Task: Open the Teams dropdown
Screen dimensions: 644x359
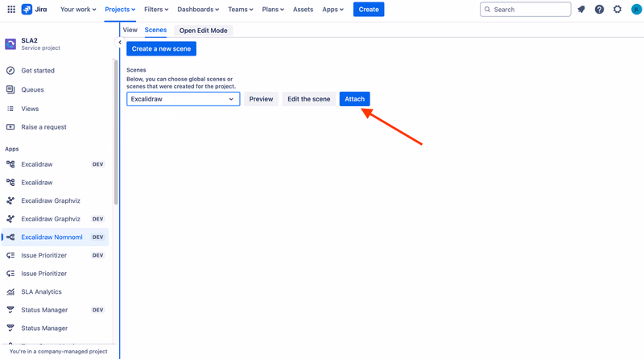Action: click(x=240, y=9)
